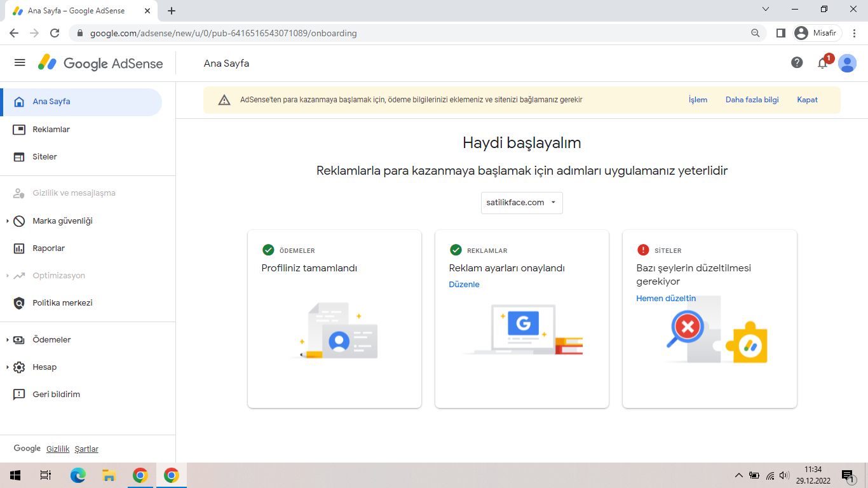Click İşlem in the warning banner
This screenshot has height=488, width=868.
[698, 100]
